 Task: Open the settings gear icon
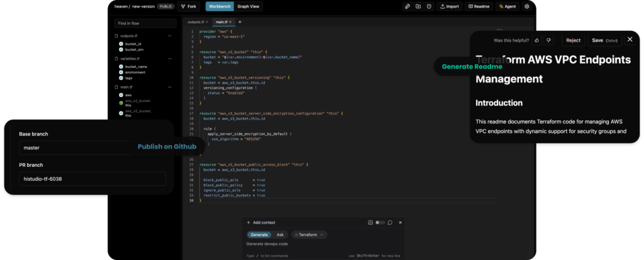[x=527, y=6]
